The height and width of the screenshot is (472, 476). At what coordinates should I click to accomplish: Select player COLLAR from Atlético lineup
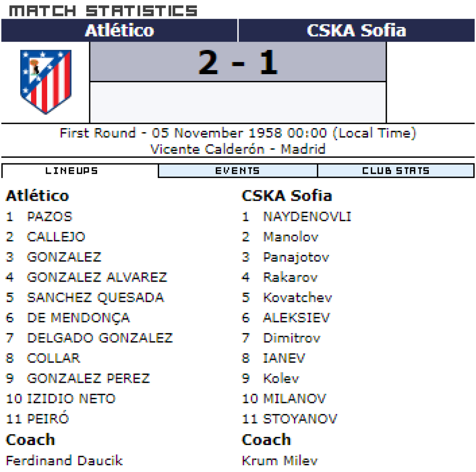point(54,358)
